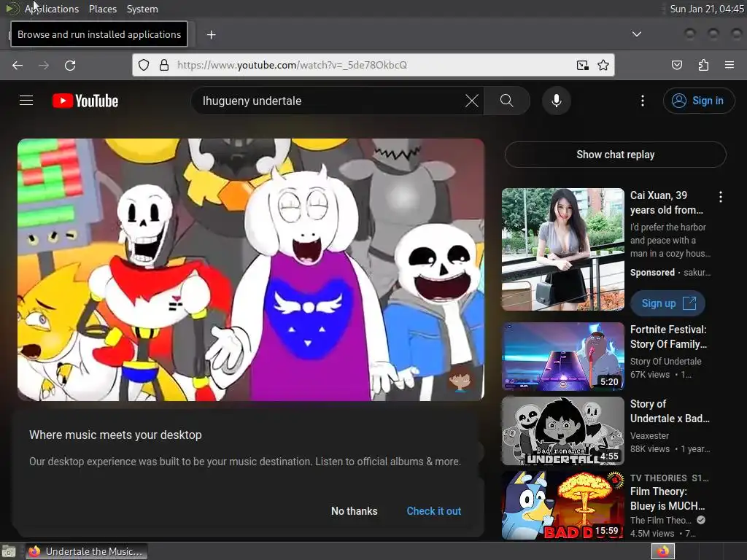This screenshot has width=747, height=560.
Task: Start voice search with the microphone
Action: coord(557,101)
